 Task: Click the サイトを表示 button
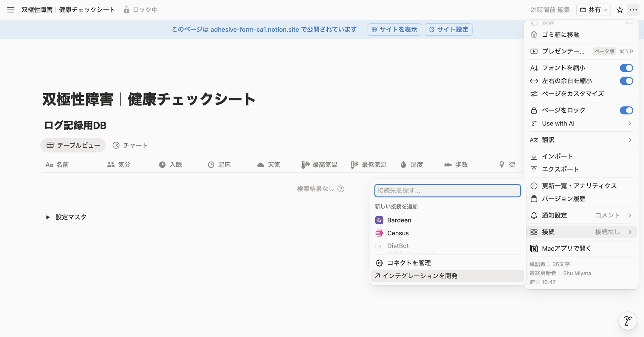pyautogui.click(x=394, y=29)
